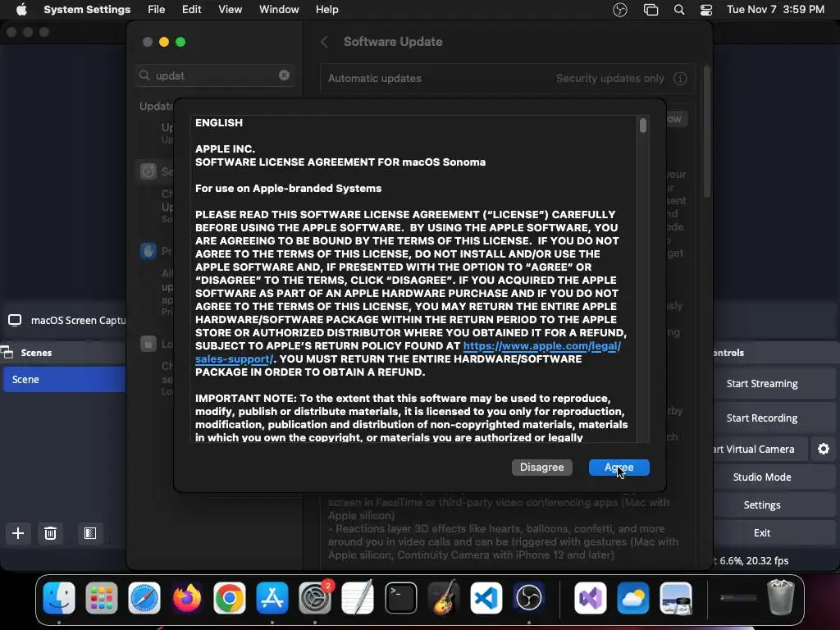Viewport: 840px width, 630px height.
Task: Open the System Settings menu
Action: 87,10
